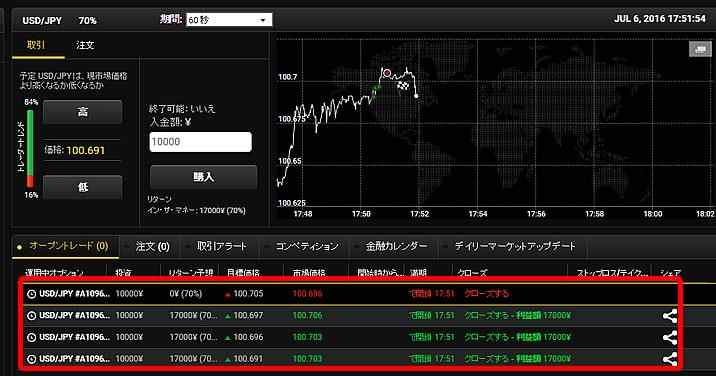The width and height of the screenshot is (716, 376).
Task: Share the trade with target price 100.697
Action: (x=669, y=316)
